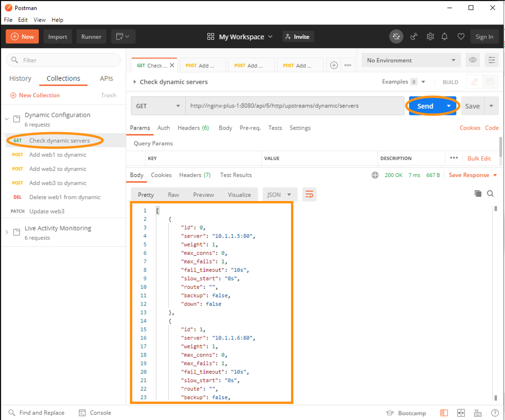Click the Dynamic Configuration collection folder icon
Viewport: 505px width, 420px height.
click(17, 119)
